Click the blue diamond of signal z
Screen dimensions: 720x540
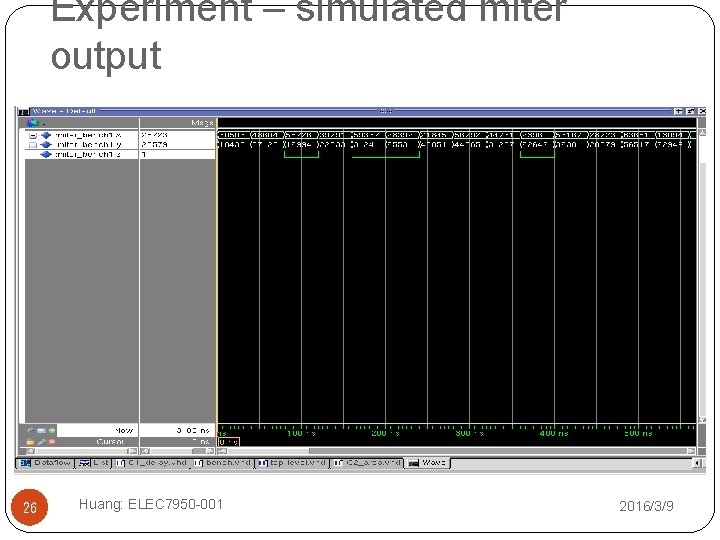click(x=45, y=154)
